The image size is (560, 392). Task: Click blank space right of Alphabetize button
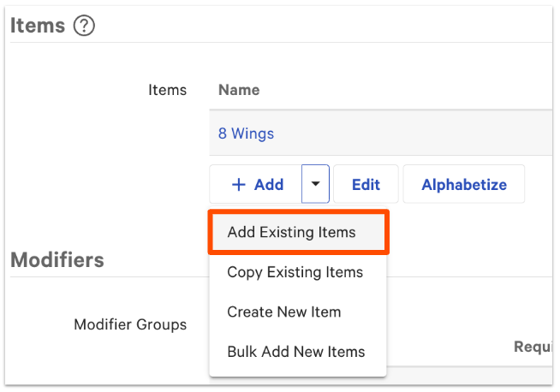539,185
